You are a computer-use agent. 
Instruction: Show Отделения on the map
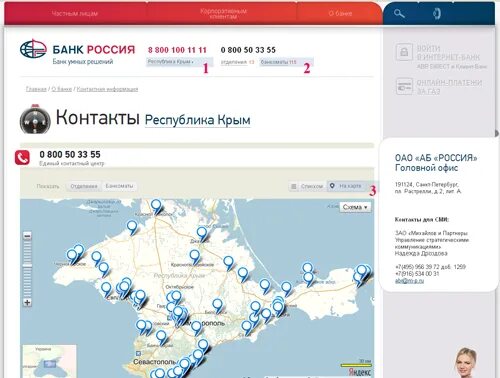84,186
